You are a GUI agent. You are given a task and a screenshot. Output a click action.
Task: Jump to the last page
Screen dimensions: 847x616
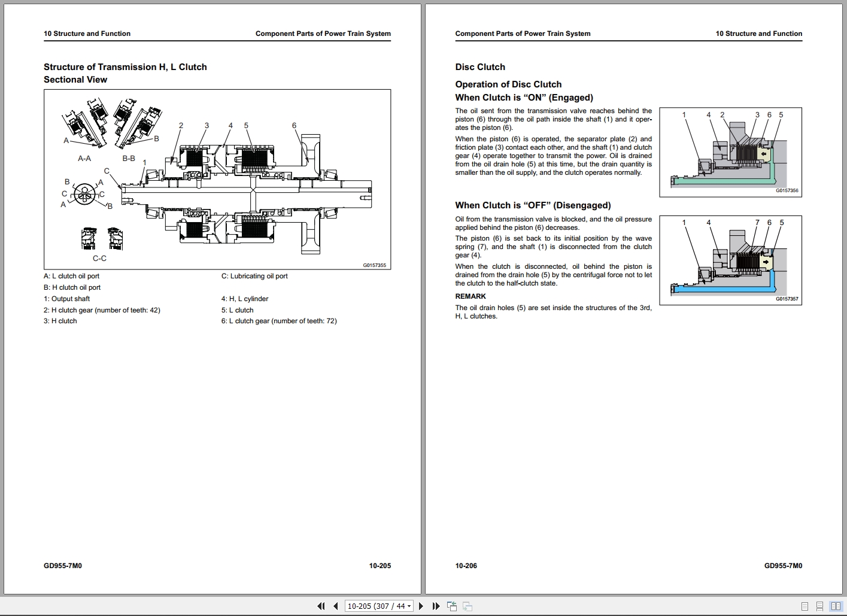click(x=436, y=606)
